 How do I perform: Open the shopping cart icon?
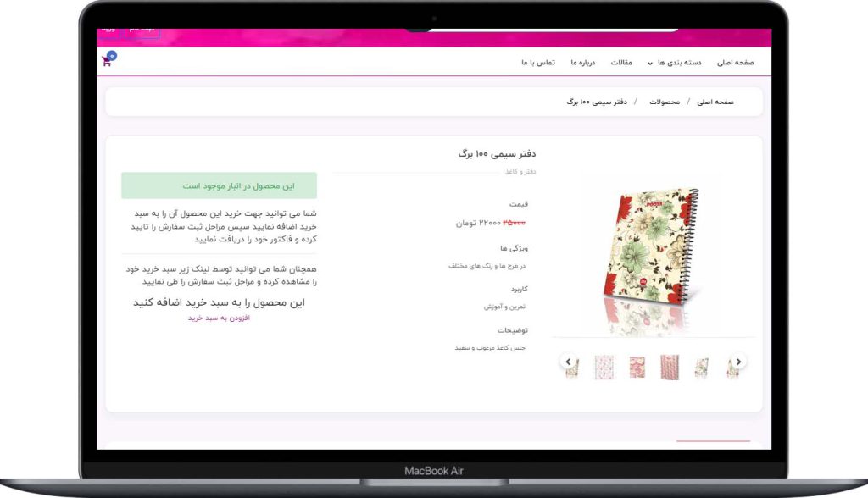pos(108,60)
